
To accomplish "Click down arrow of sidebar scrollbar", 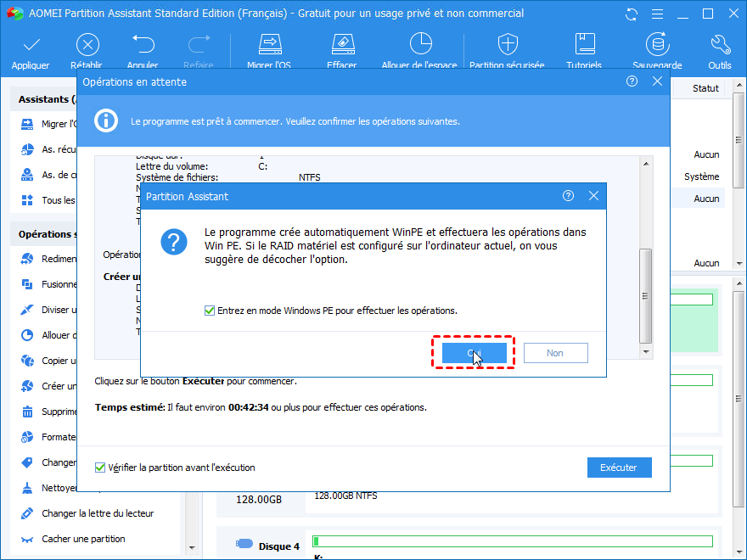I will click(x=192, y=547).
